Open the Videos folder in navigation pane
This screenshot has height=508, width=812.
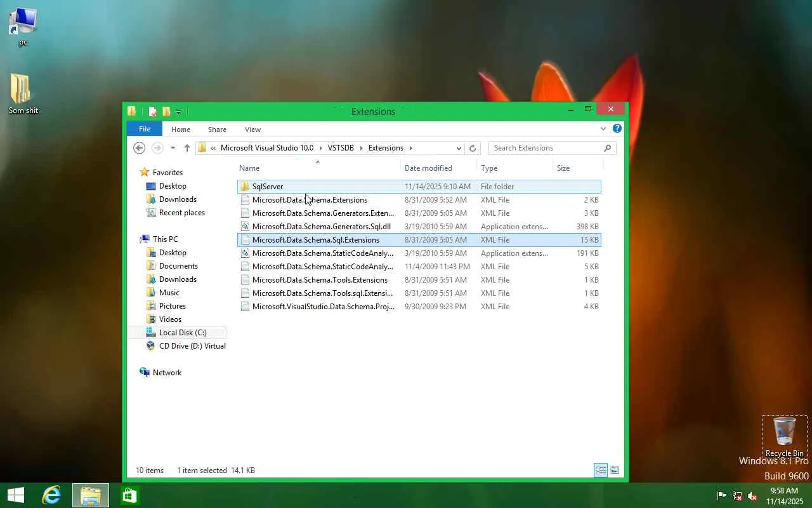[x=170, y=319]
